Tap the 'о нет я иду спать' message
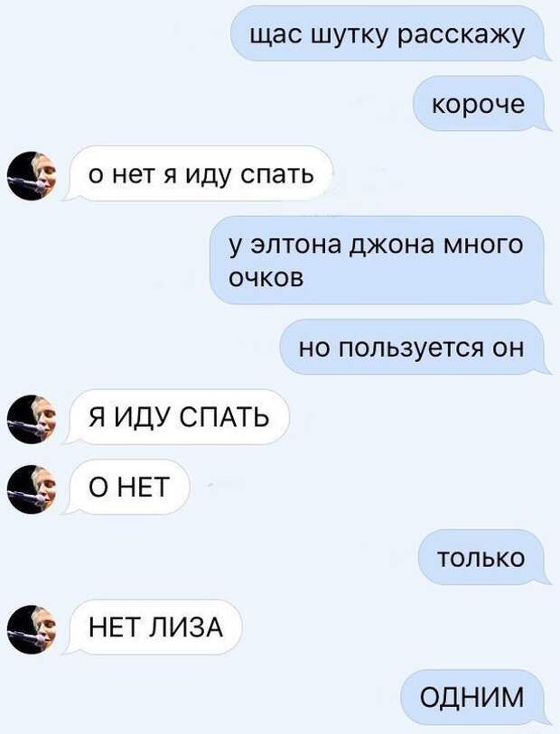Image resolution: width=560 pixels, height=734 pixels. coord(200,174)
